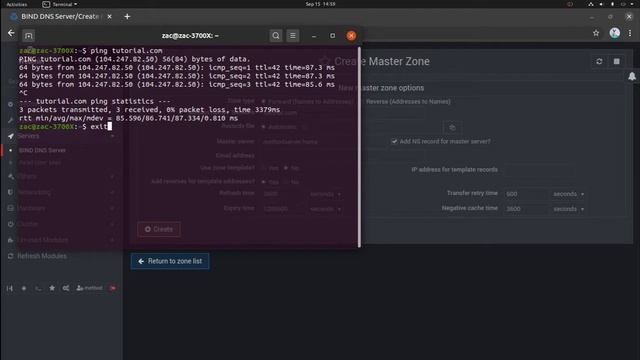Screen dimensions: 640x360
Task: Collapse the Webmin sidebar using bottom-left icon
Action: [10, 289]
